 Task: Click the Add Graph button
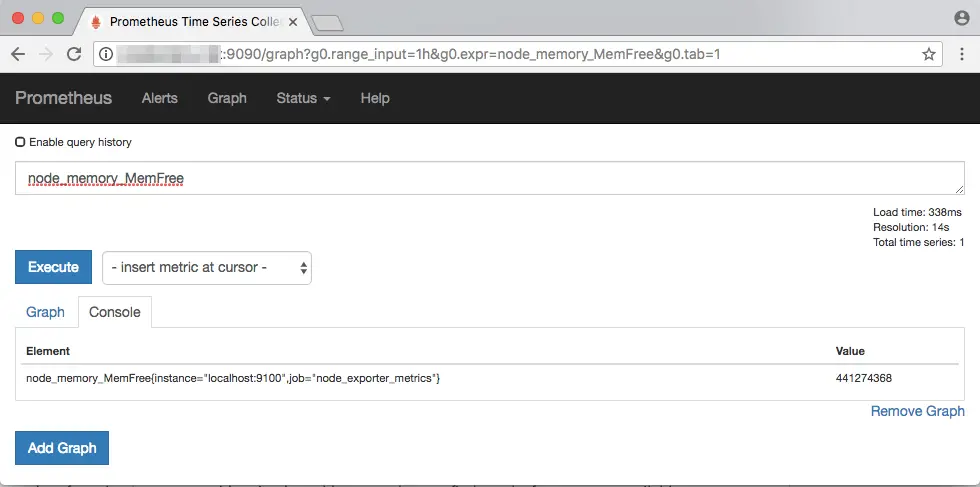[x=62, y=448]
